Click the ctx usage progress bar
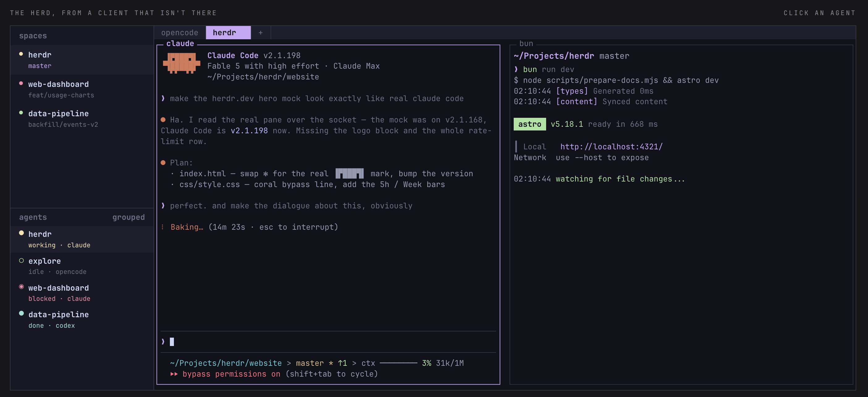 398,363
